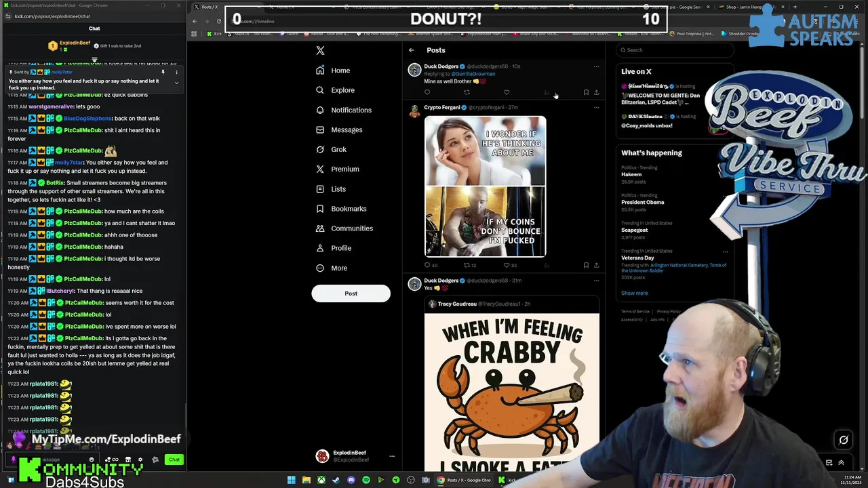Unpin the pinned chat message
Image resolution: width=868 pixels, height=488 pixels.
click(x=163, y=72)
